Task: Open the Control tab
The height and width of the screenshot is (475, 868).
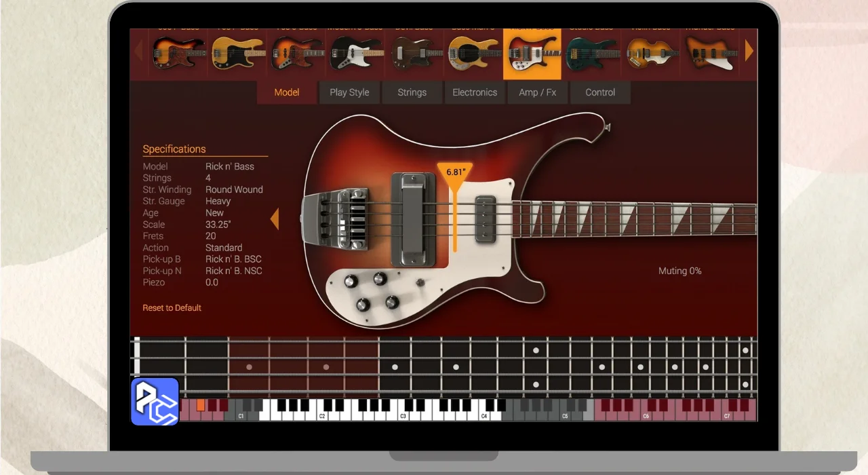Action: [600, 92]
